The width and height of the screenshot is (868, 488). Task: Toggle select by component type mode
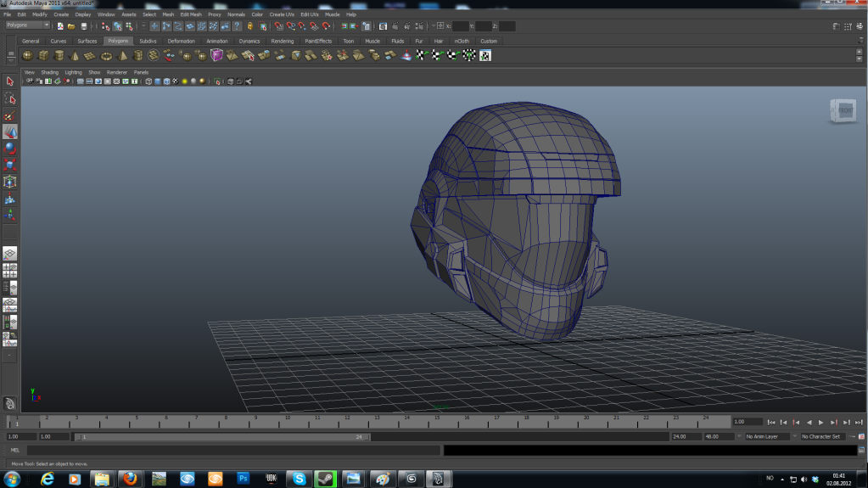(x=129, y=26)
